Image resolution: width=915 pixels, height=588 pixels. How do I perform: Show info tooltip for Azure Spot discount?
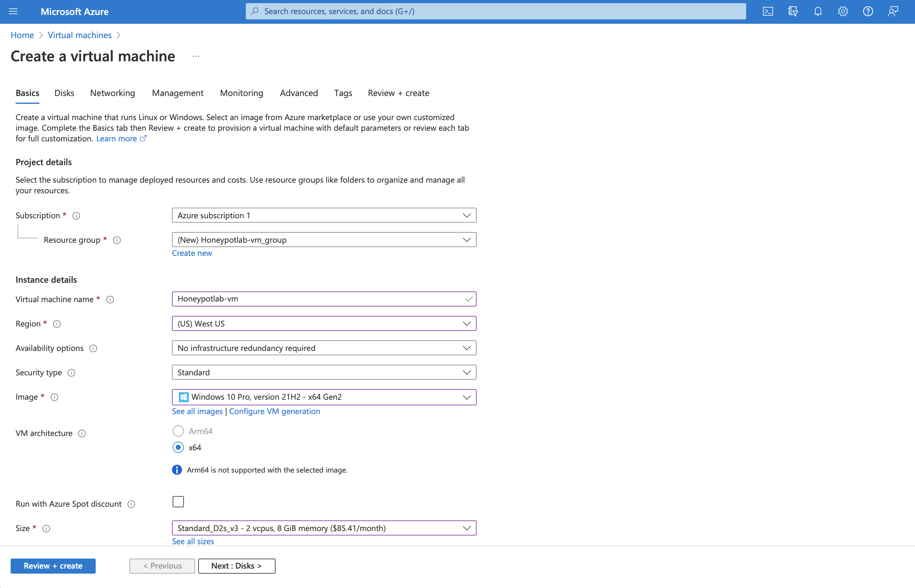point(131,504)
